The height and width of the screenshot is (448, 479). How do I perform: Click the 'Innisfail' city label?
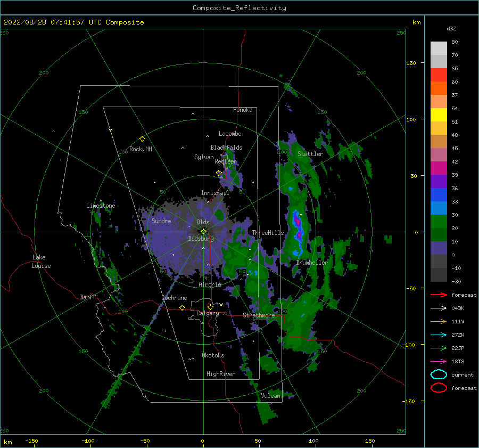(x=215, y=193)
